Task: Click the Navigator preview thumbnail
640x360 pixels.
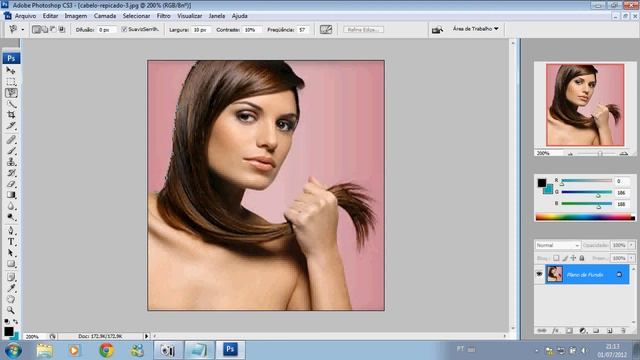Action: (x=585, y=104)
